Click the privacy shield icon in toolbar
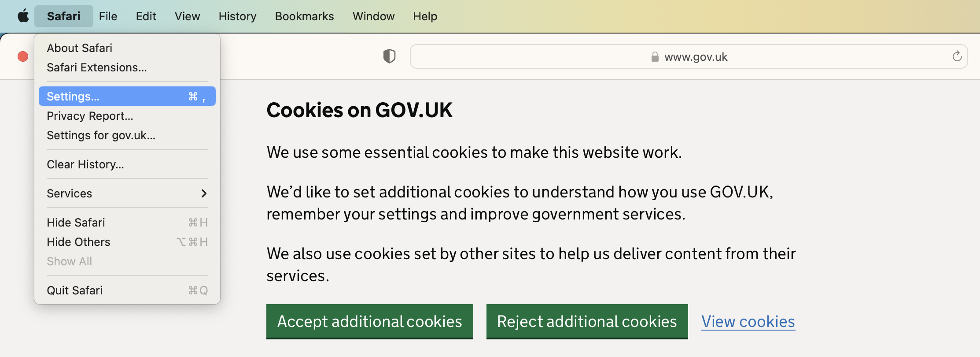 pos(389,56)
